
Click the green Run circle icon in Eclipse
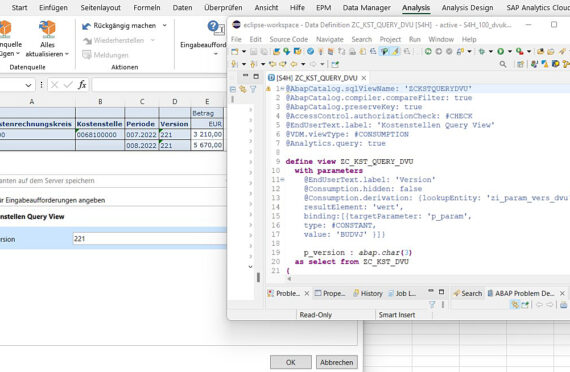(x=501, y=52)
